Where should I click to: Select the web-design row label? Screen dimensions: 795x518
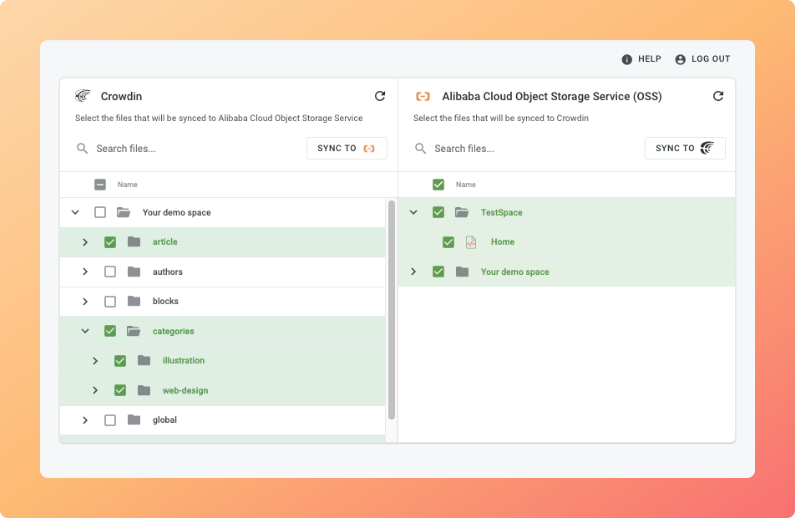click(185, 390)
